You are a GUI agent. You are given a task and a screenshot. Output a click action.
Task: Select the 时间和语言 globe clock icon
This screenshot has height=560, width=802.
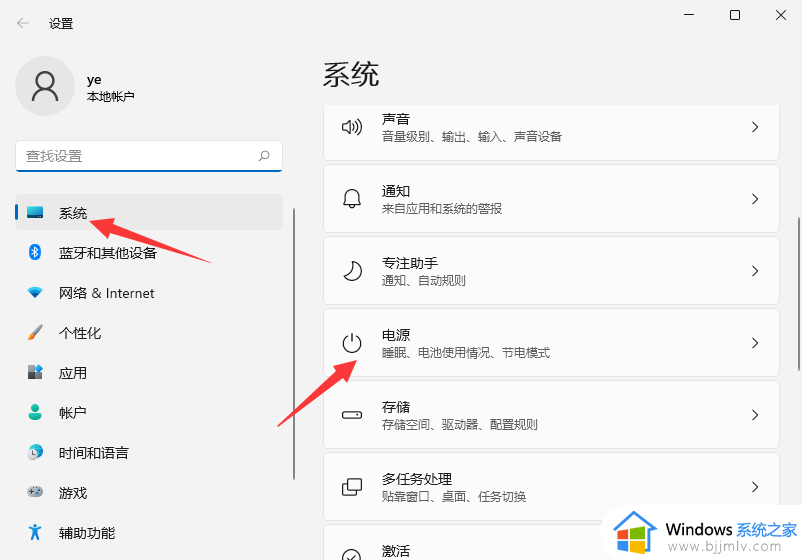click(x=35, y=452)
